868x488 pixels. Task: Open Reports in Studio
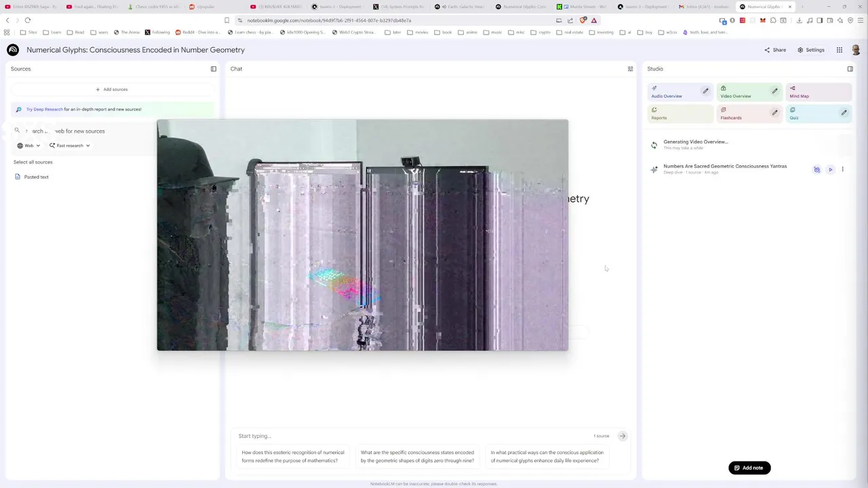point(680,114)
